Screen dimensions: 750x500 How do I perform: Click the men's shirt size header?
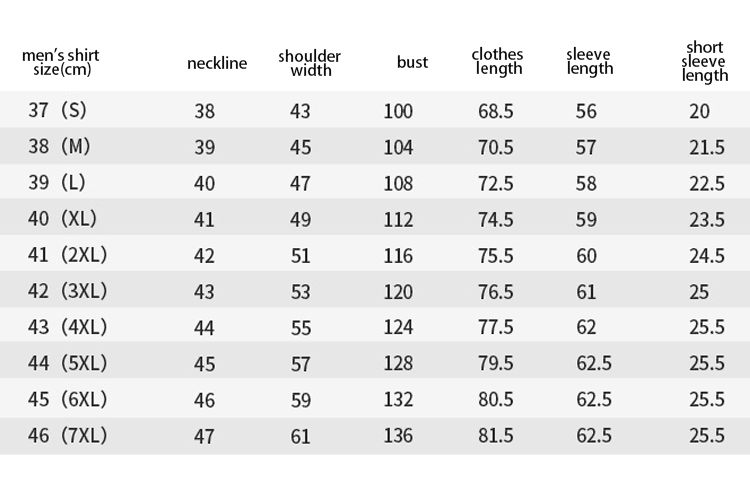61,62
